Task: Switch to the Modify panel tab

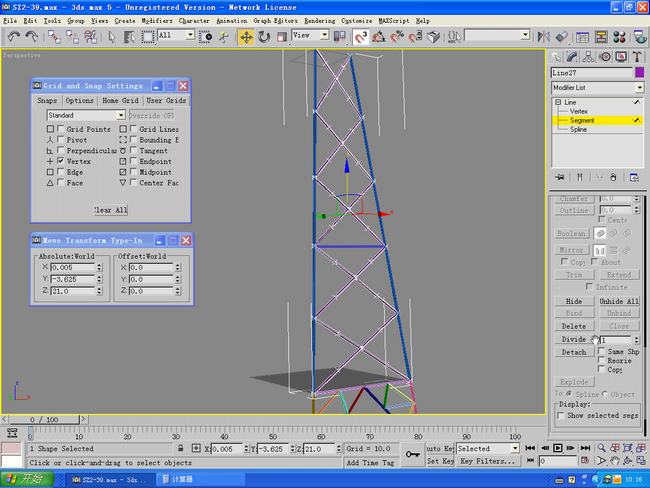Action: [x=572, y=57]
